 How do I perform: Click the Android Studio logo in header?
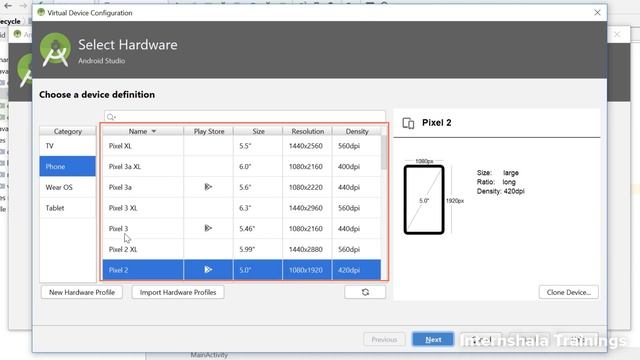(x=55, y=50)
